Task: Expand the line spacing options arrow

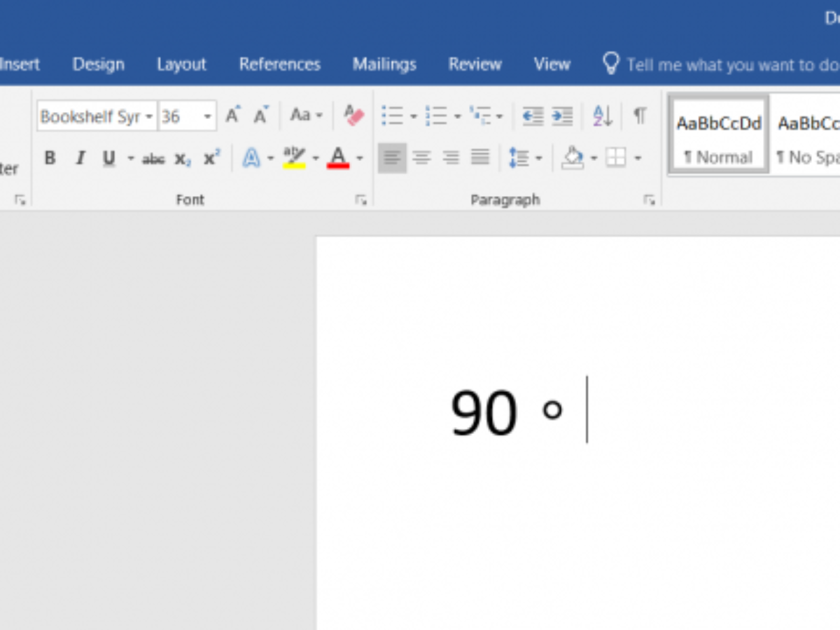Action: point(539,158)
